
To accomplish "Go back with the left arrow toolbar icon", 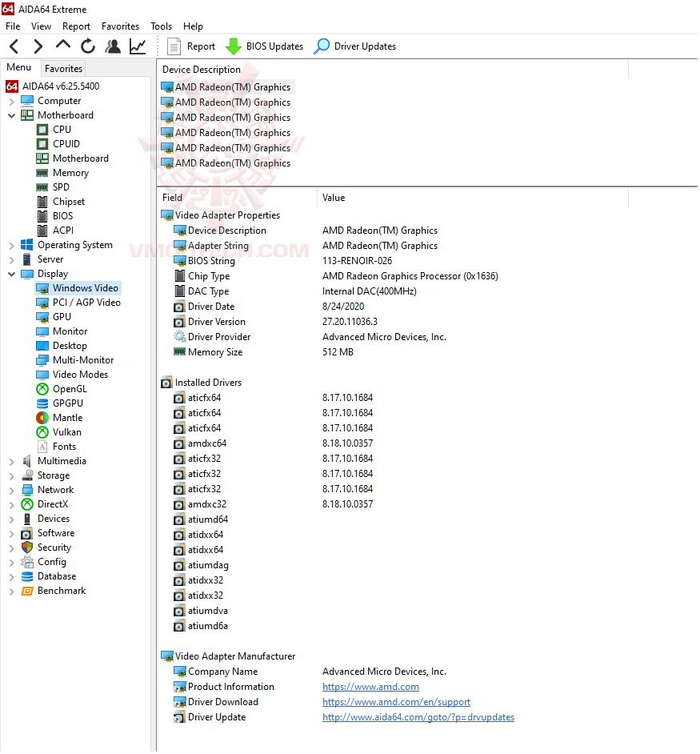I will [14, 46].
